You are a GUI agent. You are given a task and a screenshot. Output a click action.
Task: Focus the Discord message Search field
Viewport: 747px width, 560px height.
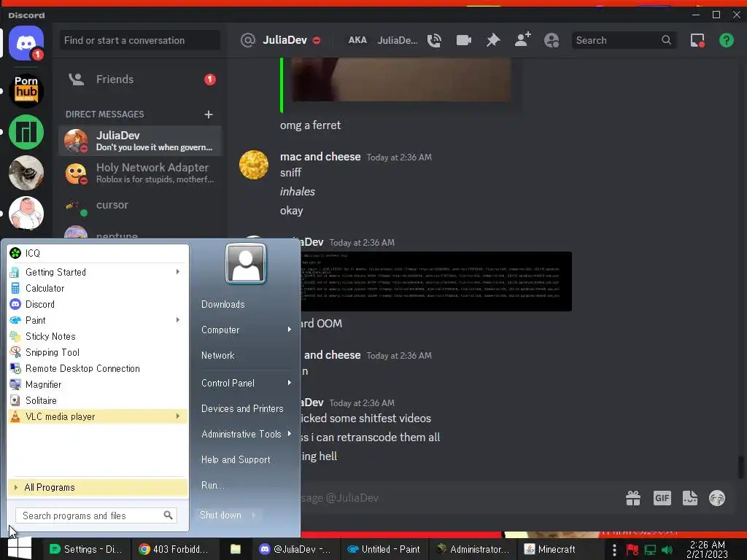(624, 41)
